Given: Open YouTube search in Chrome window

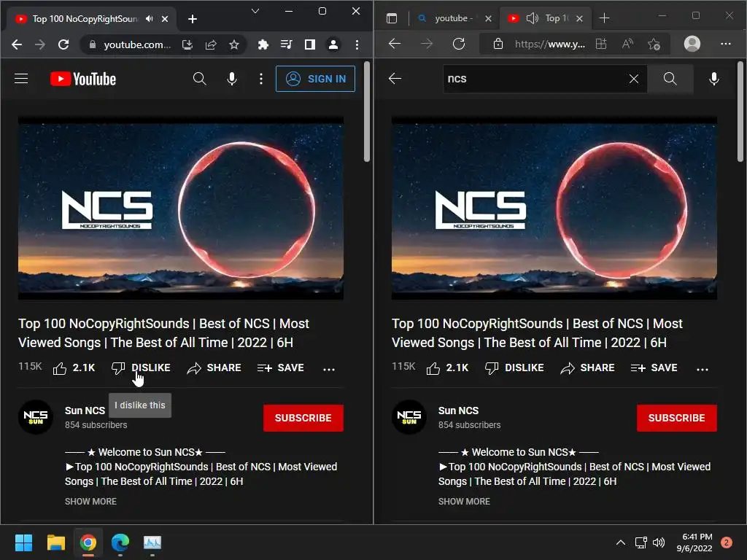Looking at the screenshot, I should pos(200,79).
